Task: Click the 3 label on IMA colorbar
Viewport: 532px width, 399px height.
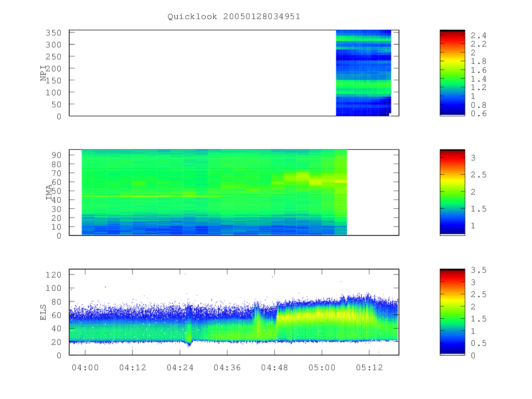Action: (473, 157)
